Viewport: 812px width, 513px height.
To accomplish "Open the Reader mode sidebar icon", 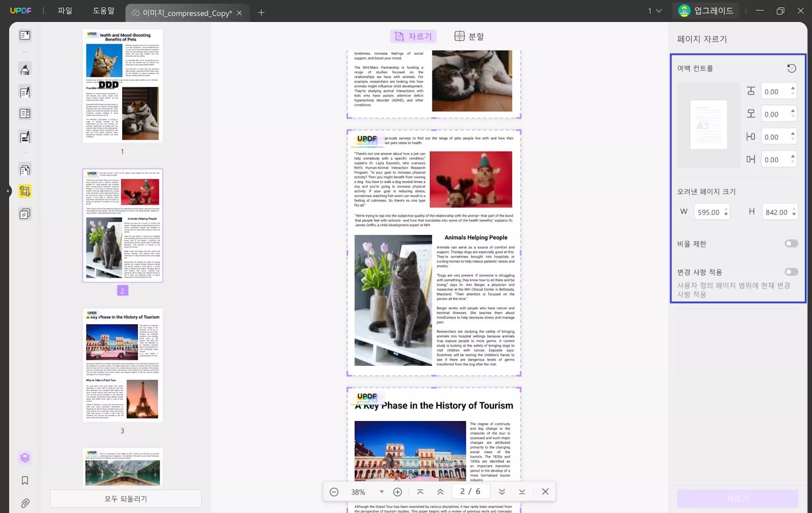I will (25, 36).
